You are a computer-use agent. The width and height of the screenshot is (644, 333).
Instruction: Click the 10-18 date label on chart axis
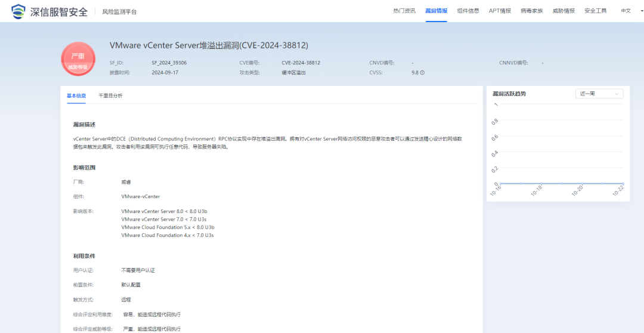tap(537, 191)
